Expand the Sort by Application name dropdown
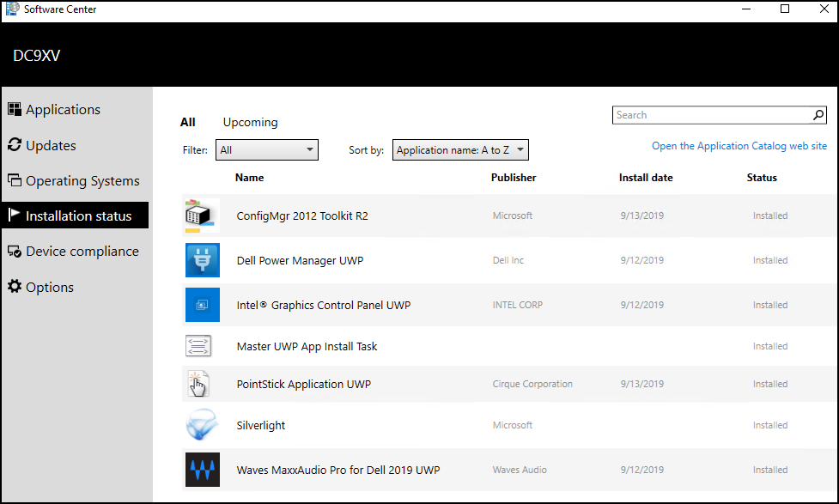839x504 pixels. coord(460,149)
